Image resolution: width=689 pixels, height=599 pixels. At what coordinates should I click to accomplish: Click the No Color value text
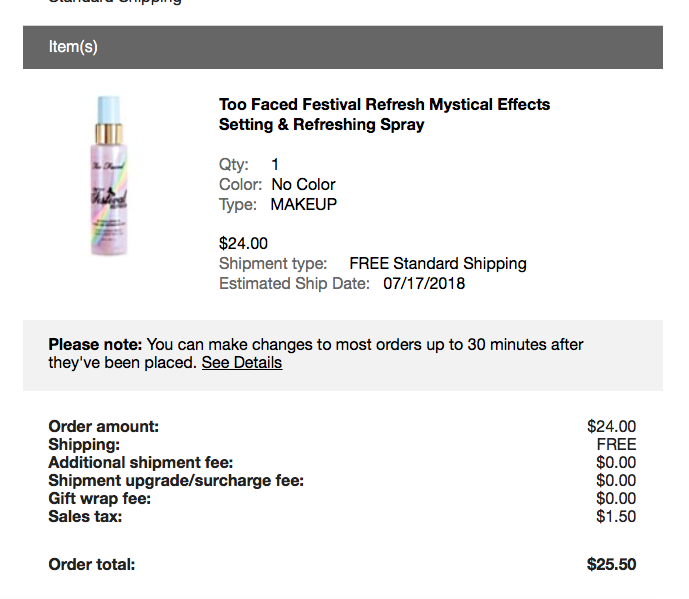point(303,184)
